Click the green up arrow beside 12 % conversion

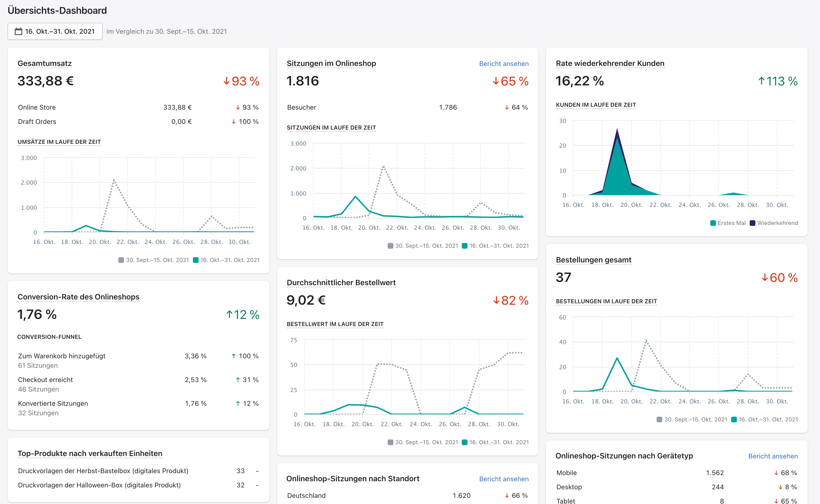tap(229, 314)
